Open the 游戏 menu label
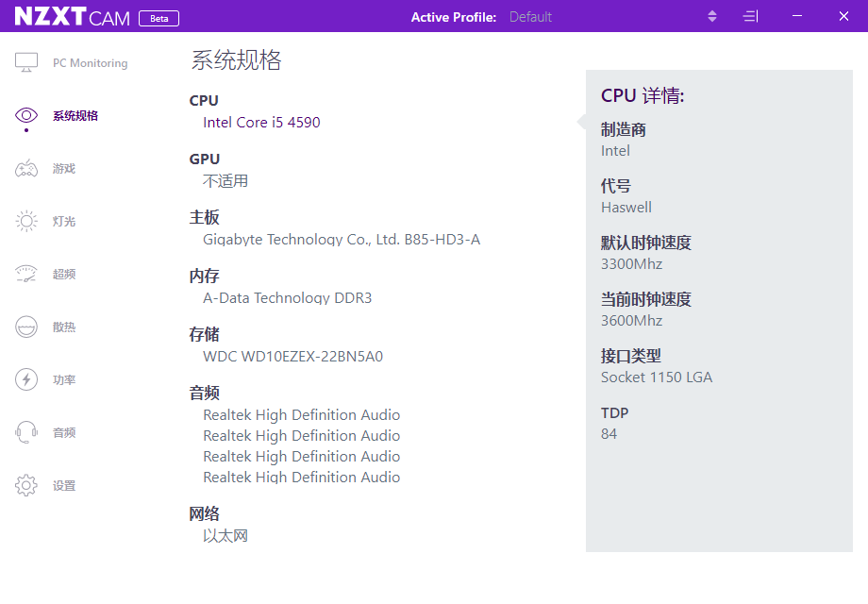This screenshot has height=604, width=868. coord(63,168)
